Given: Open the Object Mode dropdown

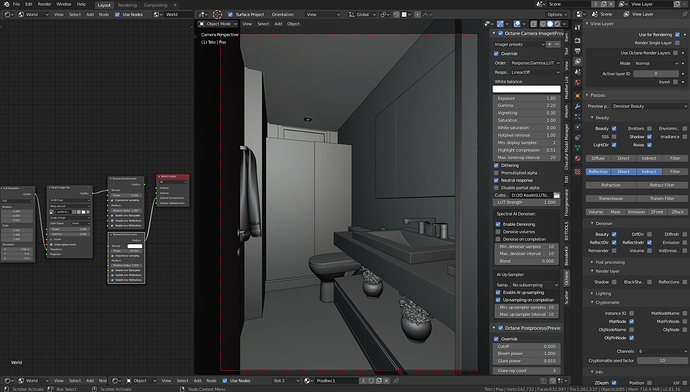Looking at the screenshot, I should 218,24.
